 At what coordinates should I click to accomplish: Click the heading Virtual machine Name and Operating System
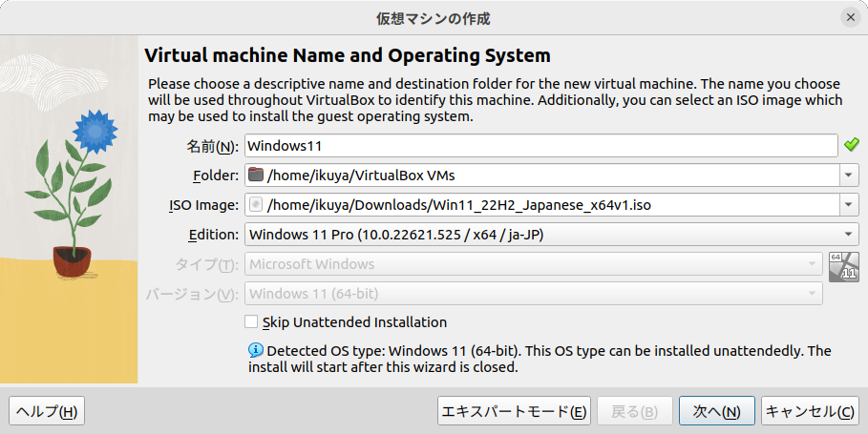pyautogui.click(x=347, y=55)
